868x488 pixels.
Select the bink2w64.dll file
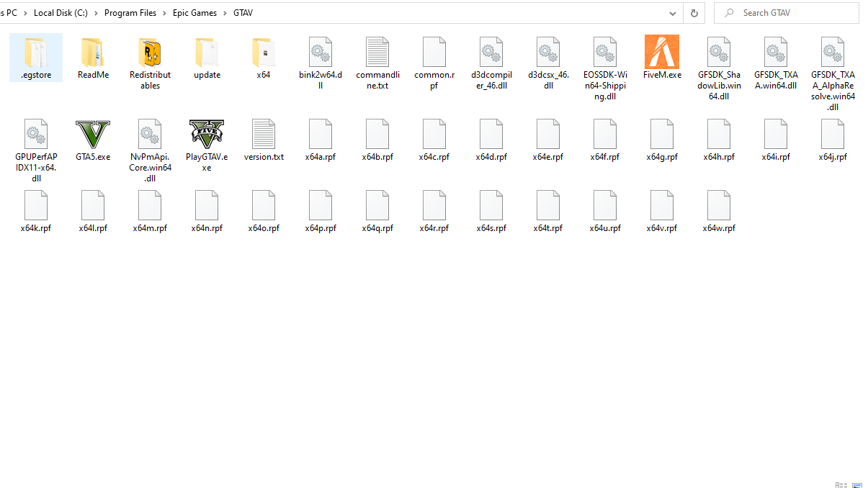click(321, 63)
